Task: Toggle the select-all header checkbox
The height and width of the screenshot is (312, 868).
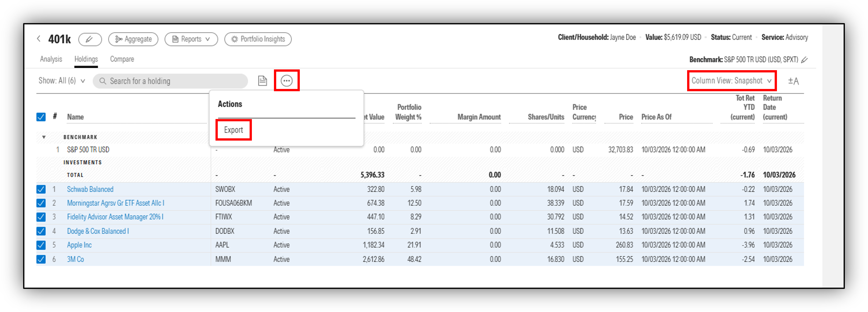Action: (41, 117)
